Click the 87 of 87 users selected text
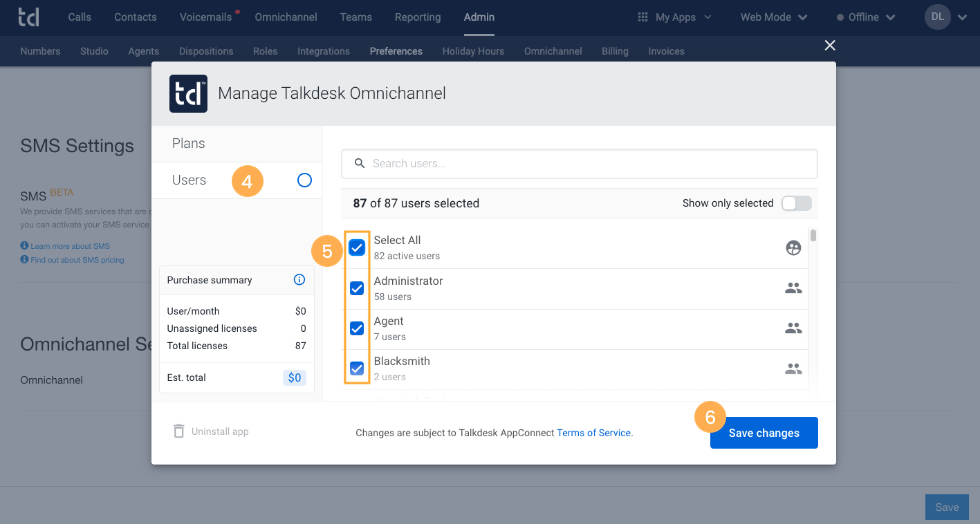 [x=416, y=203]
